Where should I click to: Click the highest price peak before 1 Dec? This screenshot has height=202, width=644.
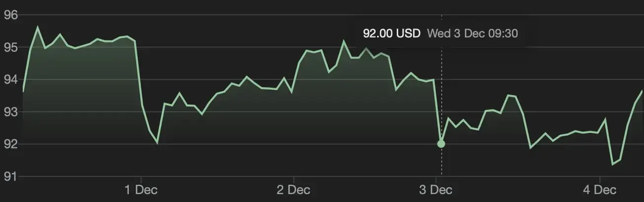[x=38, y=27]
